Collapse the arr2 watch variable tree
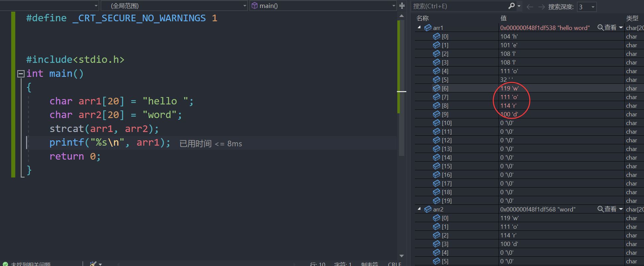The height and width of the screenshot is (266, 644). 419,209
